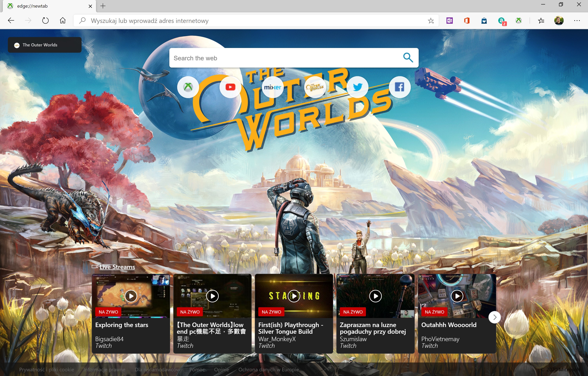This screenshot has width=588, height=376.
Task: Open Outahhh Wooorld title
Action: coord(449,325)
